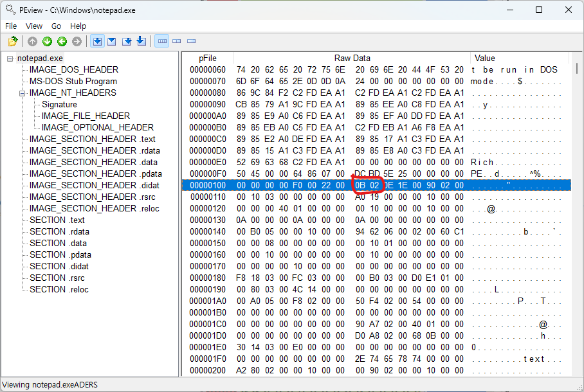
Task: Click the green Back arrow toolbar button
Action: 62,41
